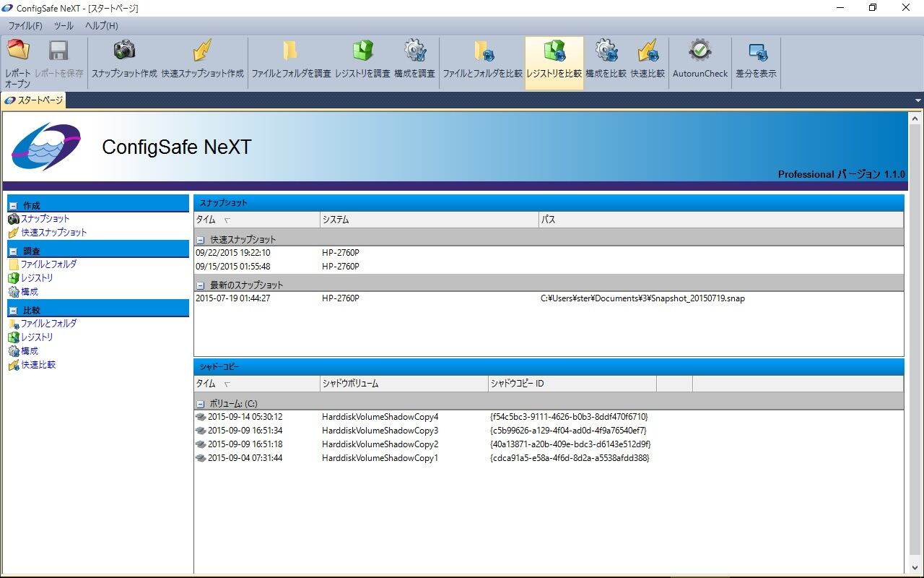Select HarddiskVolumeShadowCopy1 row

(549, 458)
